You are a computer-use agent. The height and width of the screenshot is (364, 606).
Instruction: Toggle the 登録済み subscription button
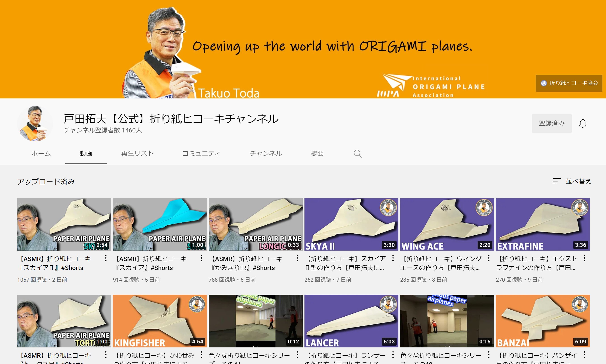[551, 123]
